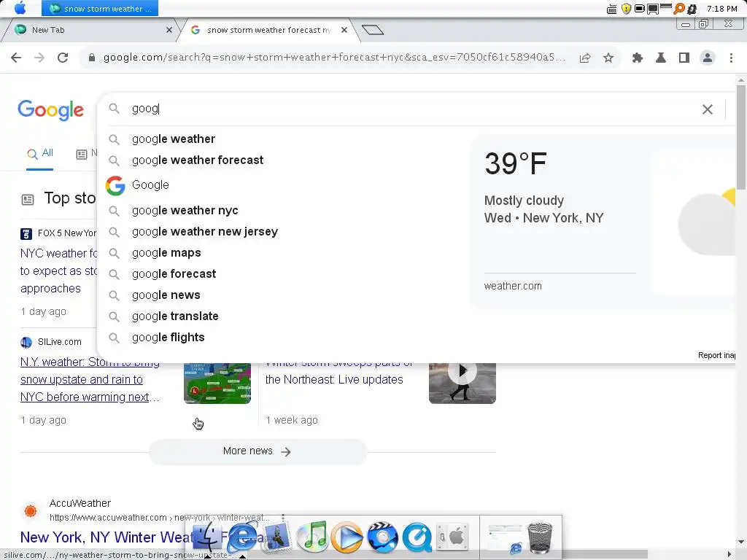Pick the 'google flights' suggestion
Image resolution: width=747 pixels, height=560 pixels.
point(169,337)
